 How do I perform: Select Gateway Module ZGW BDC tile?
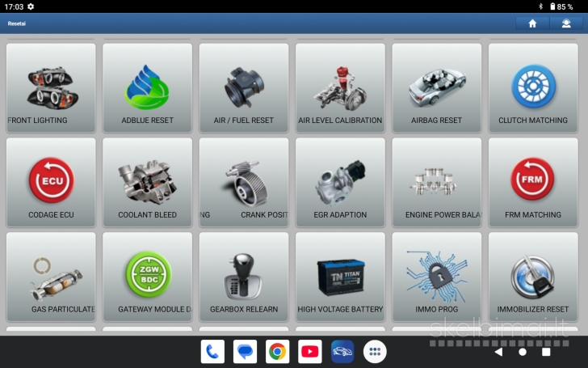[147, 277]
